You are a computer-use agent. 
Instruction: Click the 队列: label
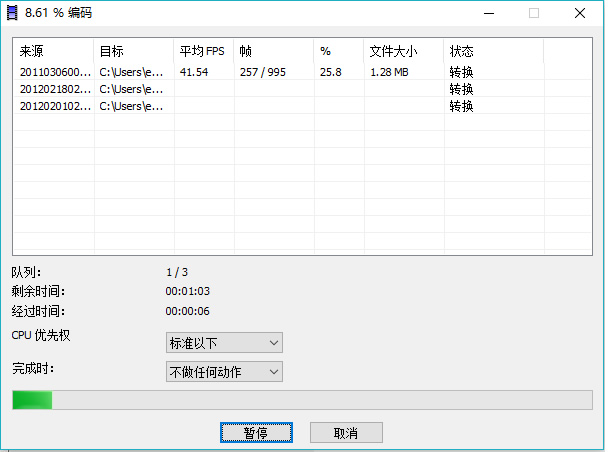[x=26, y=272]
